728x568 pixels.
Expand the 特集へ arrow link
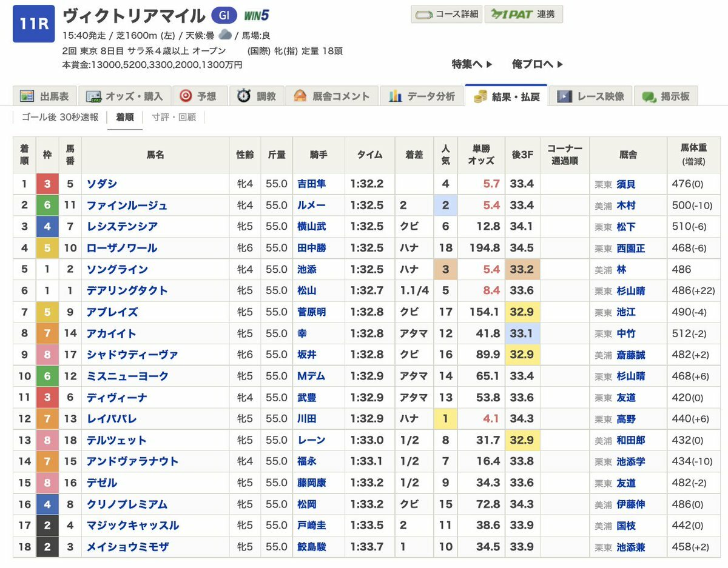tap(472, 64)
